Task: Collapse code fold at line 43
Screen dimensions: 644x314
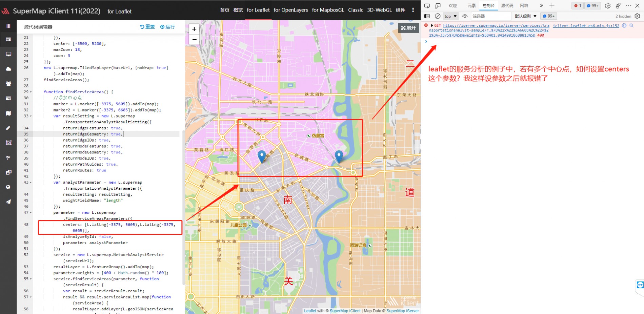Action: (31, 183)
